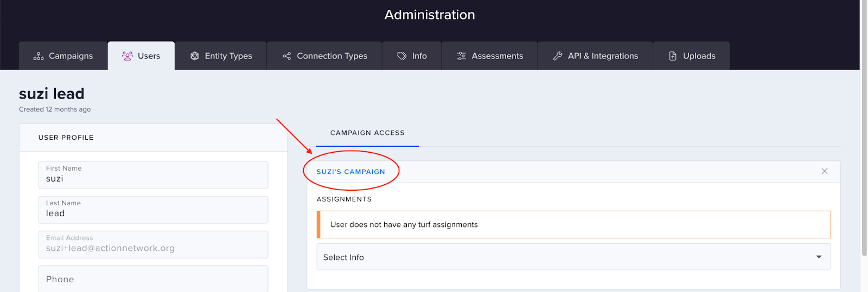This screenshot has height=292, width=868.
Task: Click the Uploads file icon
Action: (673, 56)
